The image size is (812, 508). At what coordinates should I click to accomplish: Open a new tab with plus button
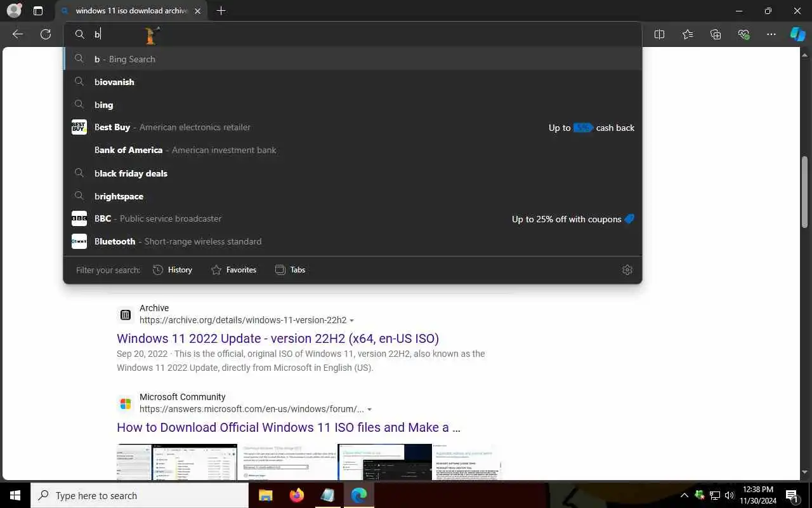click(221, 11)
